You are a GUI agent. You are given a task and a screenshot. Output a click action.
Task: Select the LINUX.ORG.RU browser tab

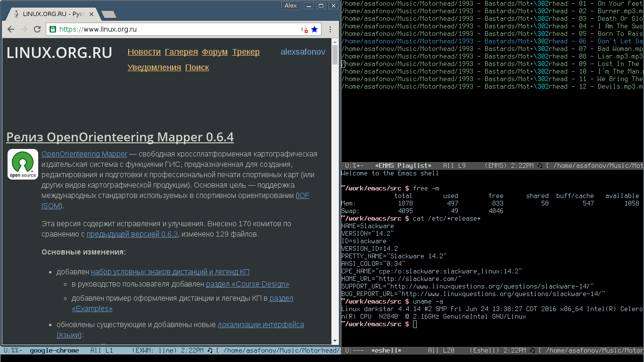coord(52,14)
